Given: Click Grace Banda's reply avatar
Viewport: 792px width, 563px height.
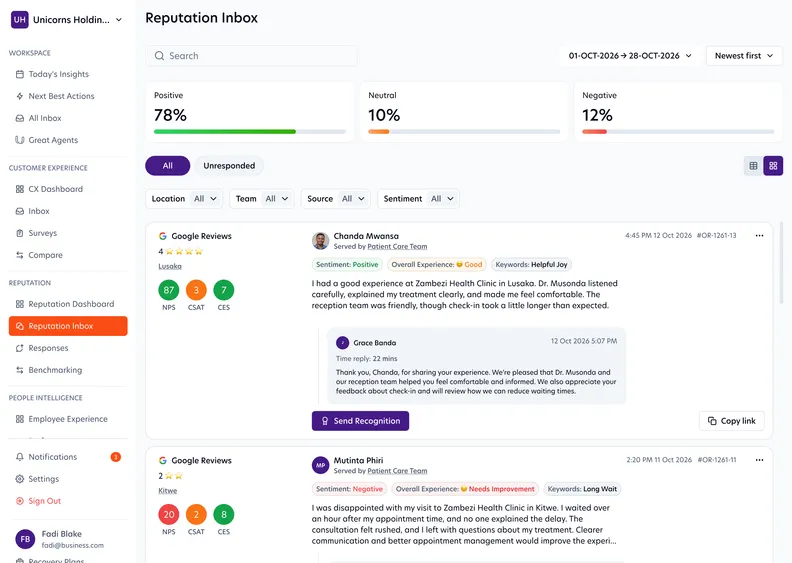Looking at the screenshot, I should (342, 343).
